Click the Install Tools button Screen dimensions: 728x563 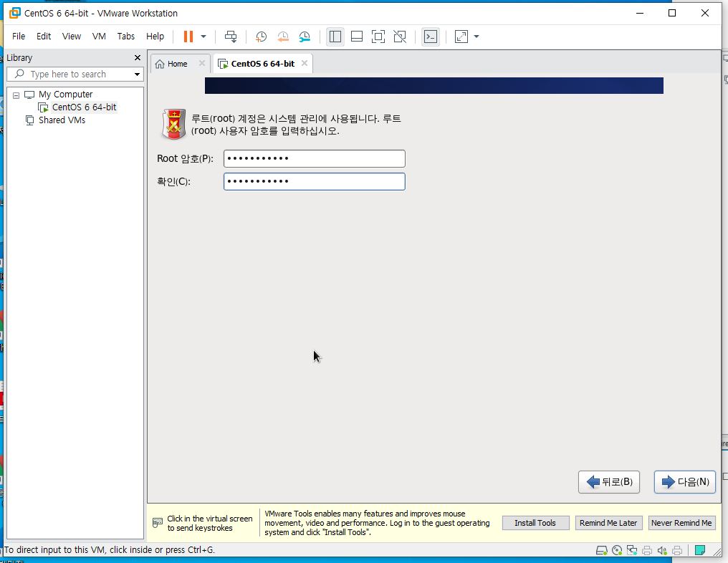point(535,523)
